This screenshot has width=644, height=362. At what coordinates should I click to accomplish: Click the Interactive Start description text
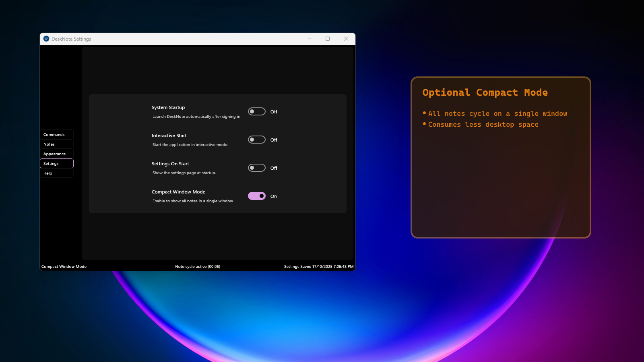click(x=190, y=144)
